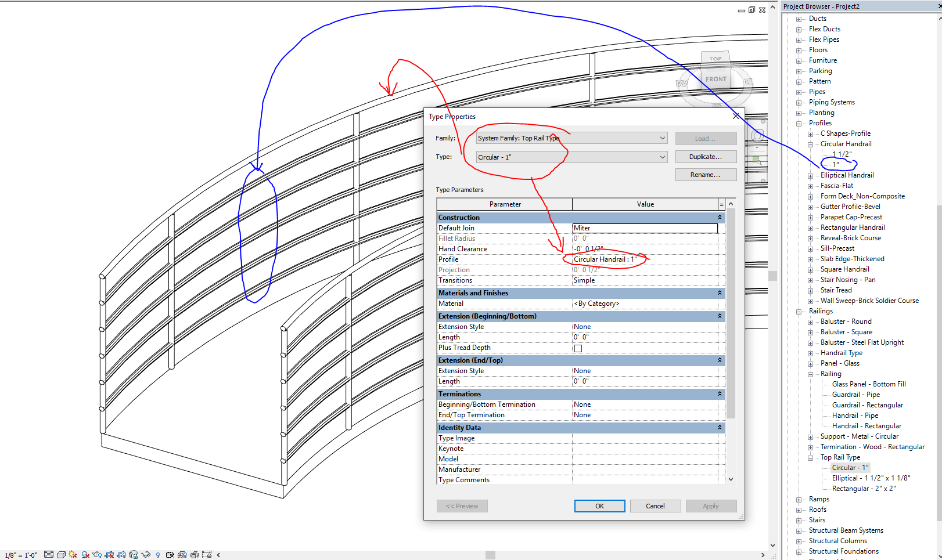Image resolution: width=942 pixels, height=560 pixels.
Task: Click Temporary View Properties icon
Action: 170,555
